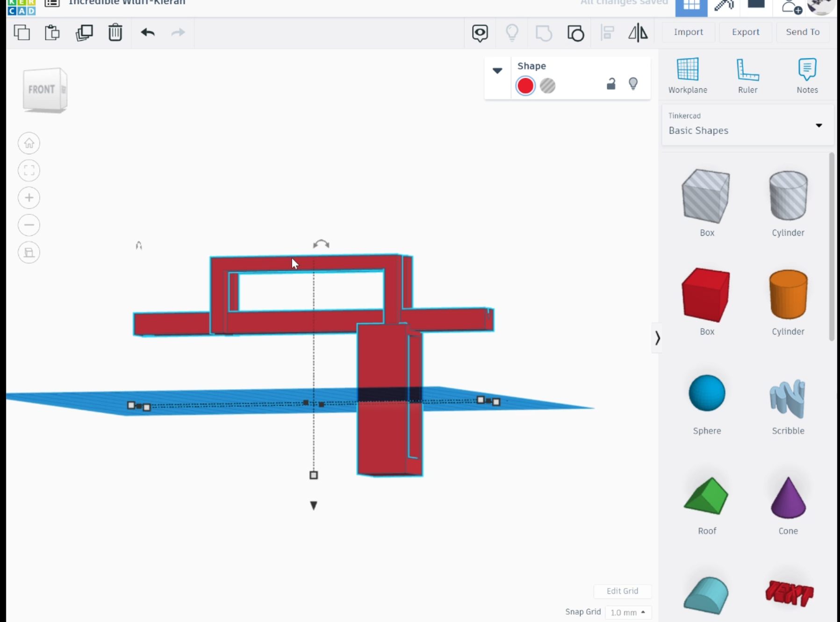
Task: Toggle the lock on the selected shape
Action: (x=611, y=84)
